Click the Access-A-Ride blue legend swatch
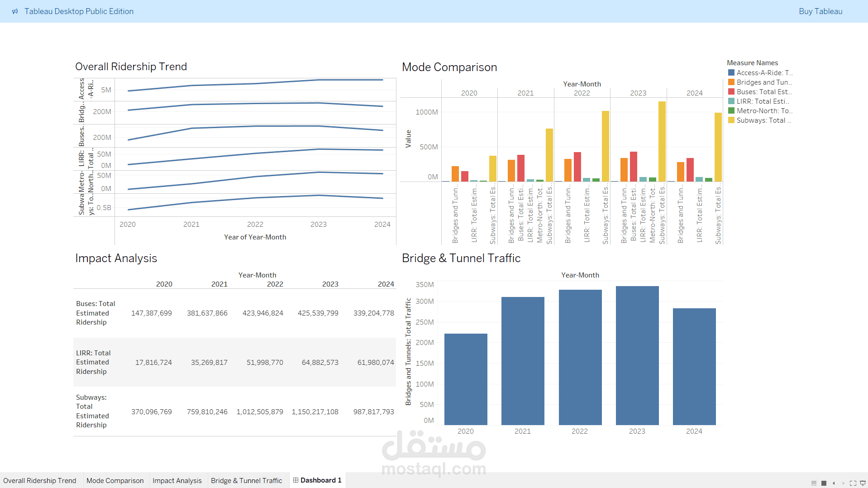The height and width of the screenshot is (488, 868). [731, 72]
